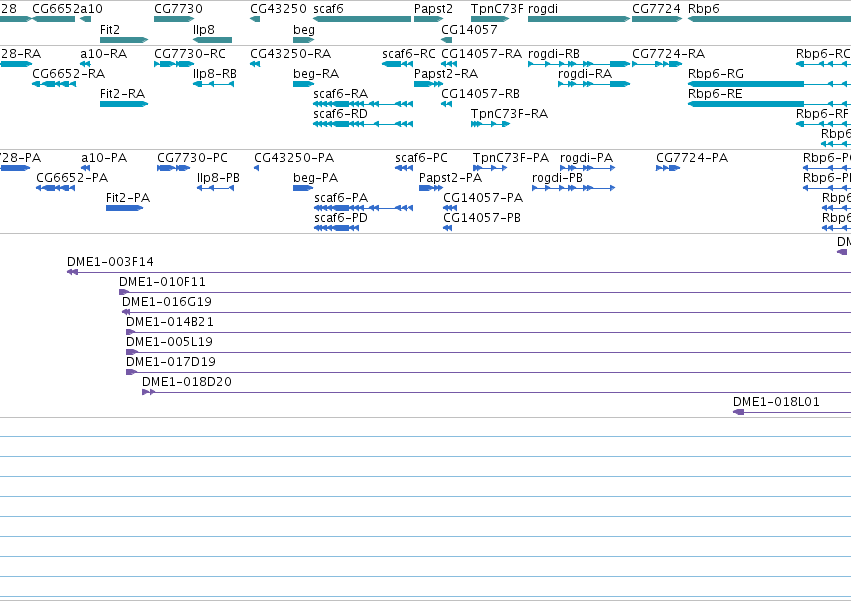
Task: Click protein a10-PA label
Action: coord(104,158)
